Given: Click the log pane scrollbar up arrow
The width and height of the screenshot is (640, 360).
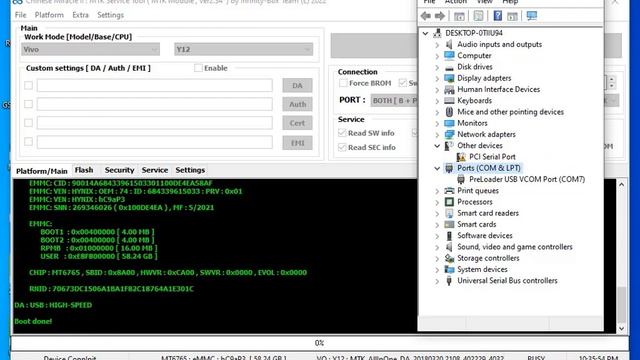Looking at the screenshot, I should [621, 184].
